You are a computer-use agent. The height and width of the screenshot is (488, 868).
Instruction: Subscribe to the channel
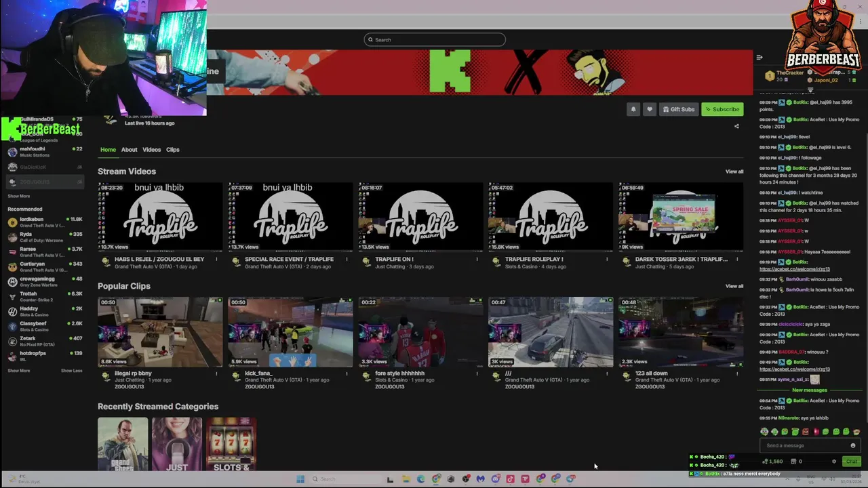[x=722, y=109]
